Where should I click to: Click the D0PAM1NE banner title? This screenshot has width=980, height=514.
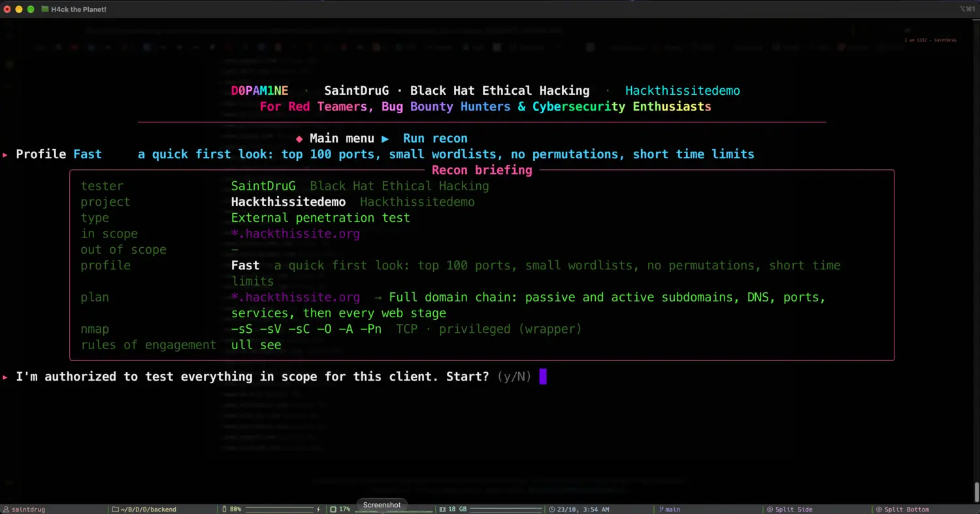259,91
